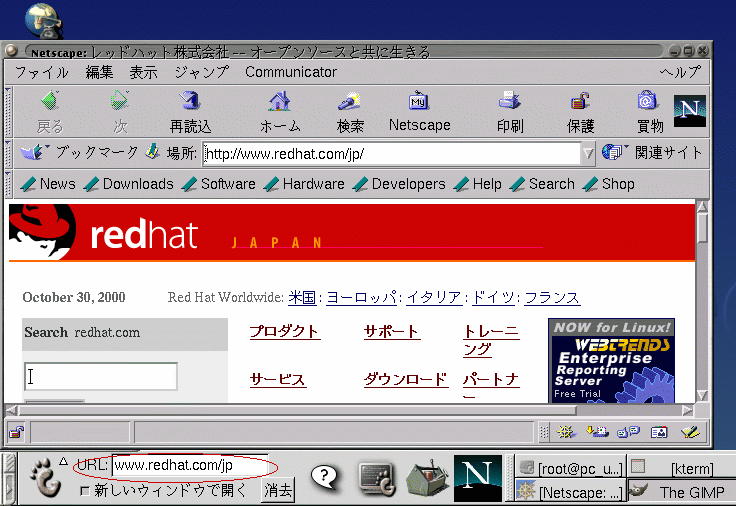Screen dimensions: 736x506
Task: Click the horizontal scrollbar right arrow
Action: [x=687, y=410]
